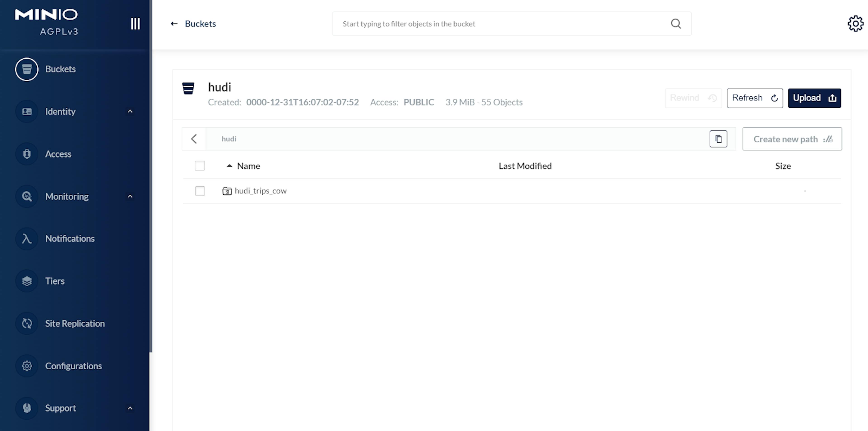
Task: Click the Tiers menu item
Action: point(55,280)
